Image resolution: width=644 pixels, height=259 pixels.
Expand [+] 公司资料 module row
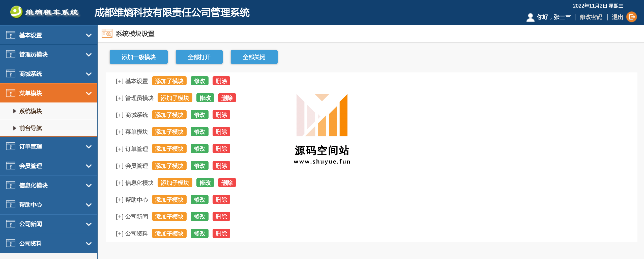pyautogui.click(x=120, y=234)
